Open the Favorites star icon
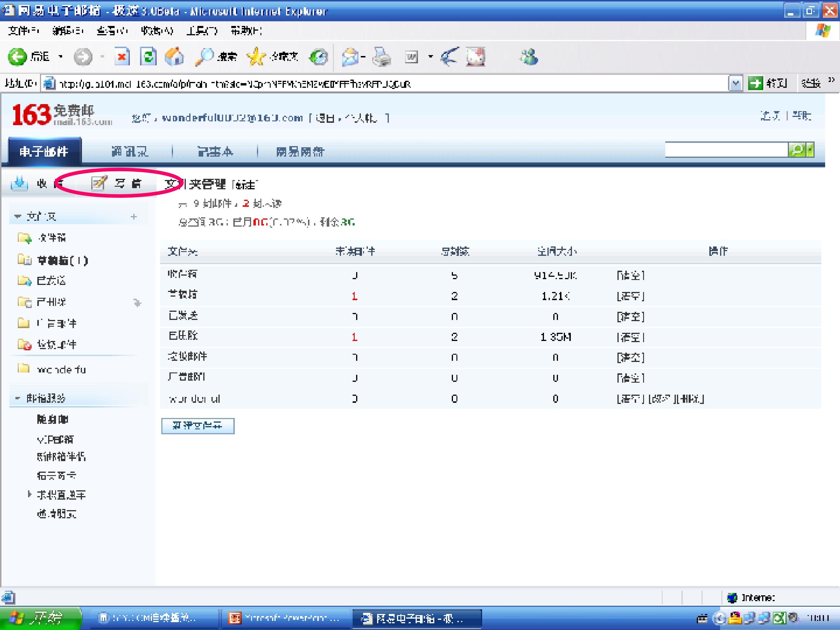The image size is (840, 630). point(256,57)
